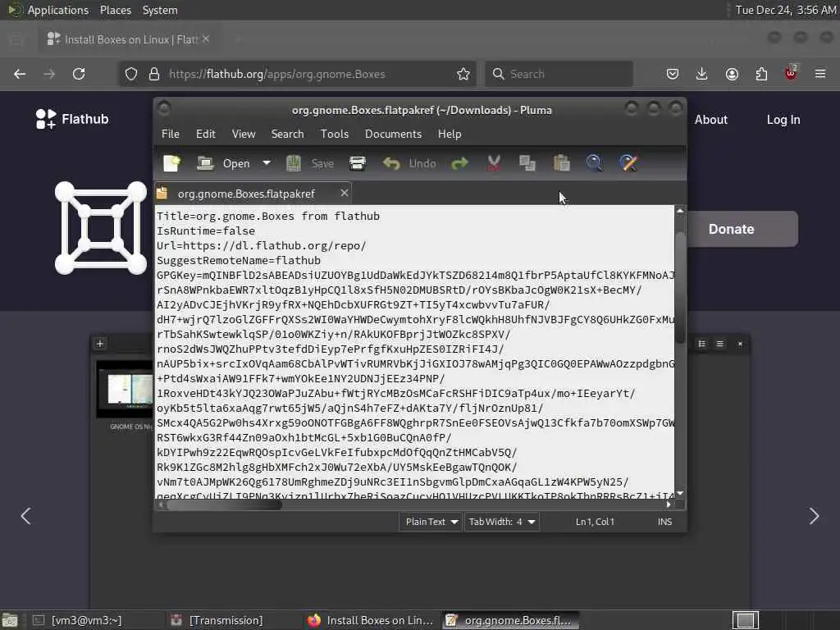The image size is (840, 630).
Task: Open the System menu in top panel
Action: tap(160, 10)
